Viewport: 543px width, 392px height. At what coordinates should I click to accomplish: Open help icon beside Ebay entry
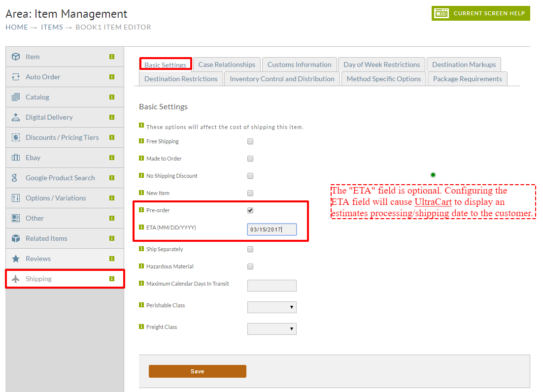tap(112, 158)
